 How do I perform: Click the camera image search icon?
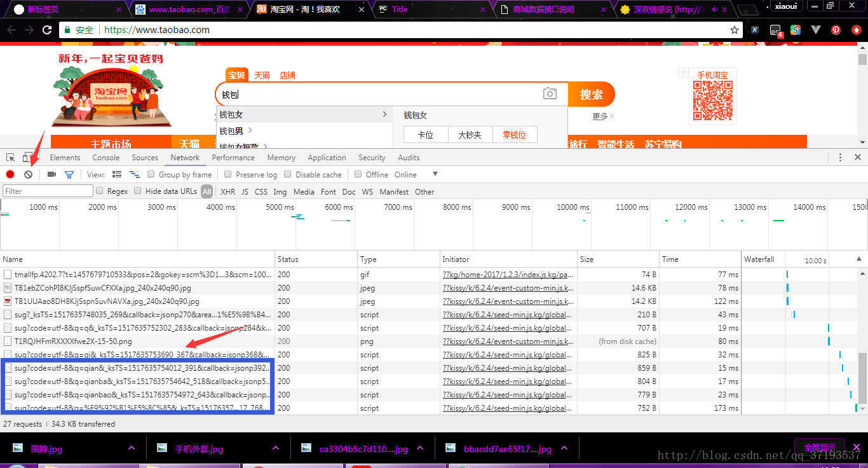point(550,94)
